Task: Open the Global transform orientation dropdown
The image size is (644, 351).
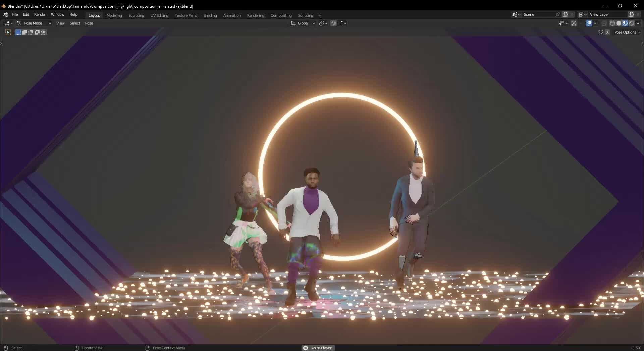Action: point(302,23)
